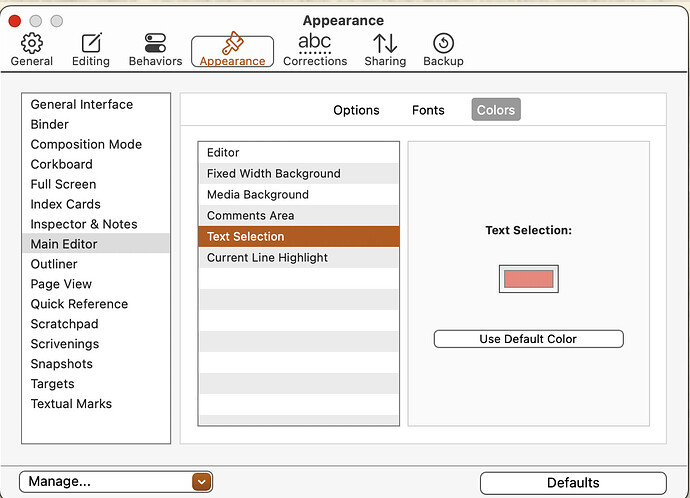Select Binder in the sidebar list

pyautogui.click(x=95, y=124)
